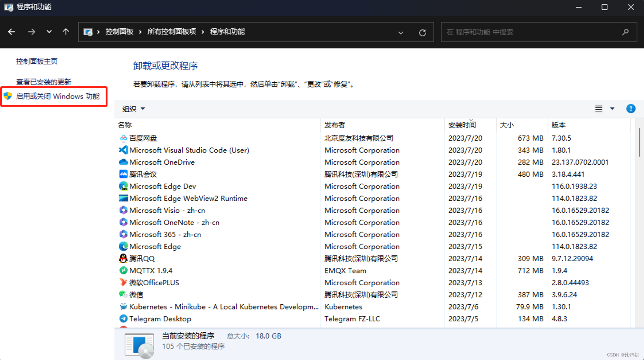This screenshot has height=360, width=644.
Task: Click publisher EMQX Team
Action: pos(345,271)
